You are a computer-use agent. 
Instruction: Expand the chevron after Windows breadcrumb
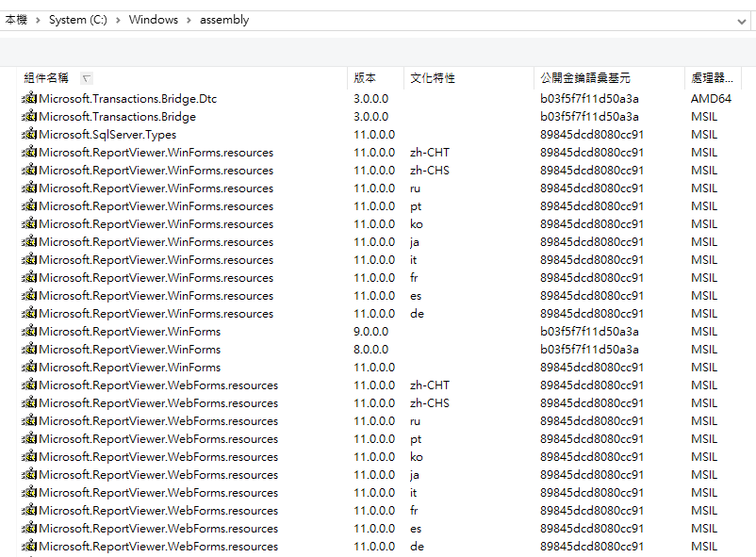(x=189, y=20)
